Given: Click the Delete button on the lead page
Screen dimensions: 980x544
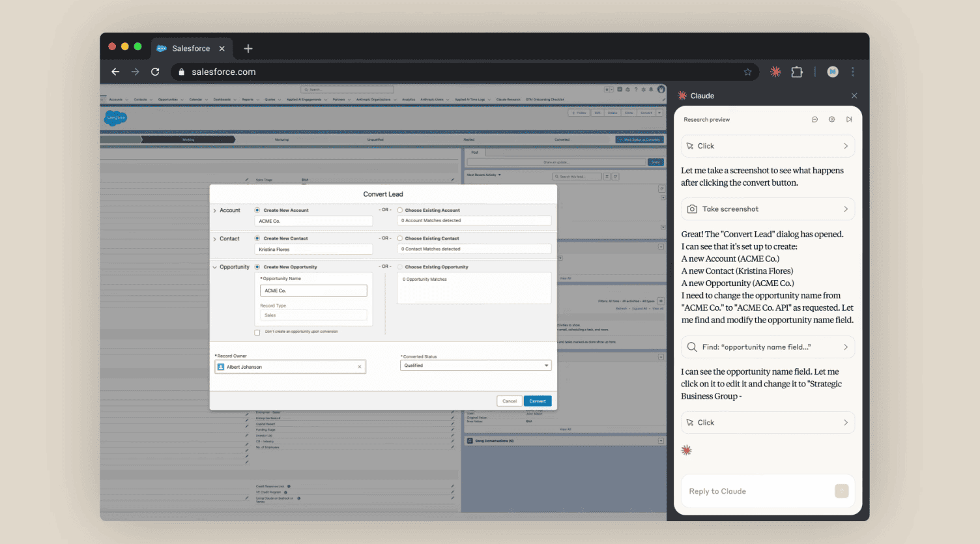Looking at the screenshot, I should [x=612, y=113].
